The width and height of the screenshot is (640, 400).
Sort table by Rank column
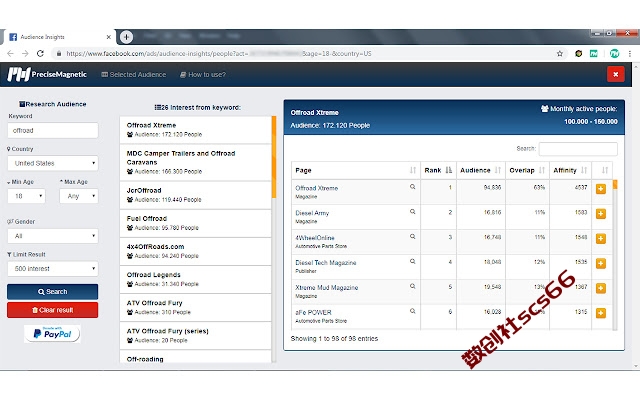[x=438, y=170]
